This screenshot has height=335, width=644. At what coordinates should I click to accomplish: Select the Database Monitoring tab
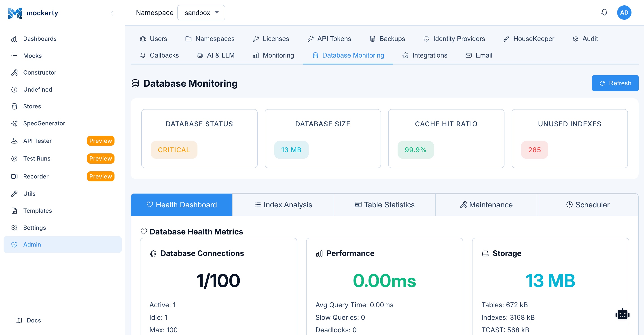(348, 55)
